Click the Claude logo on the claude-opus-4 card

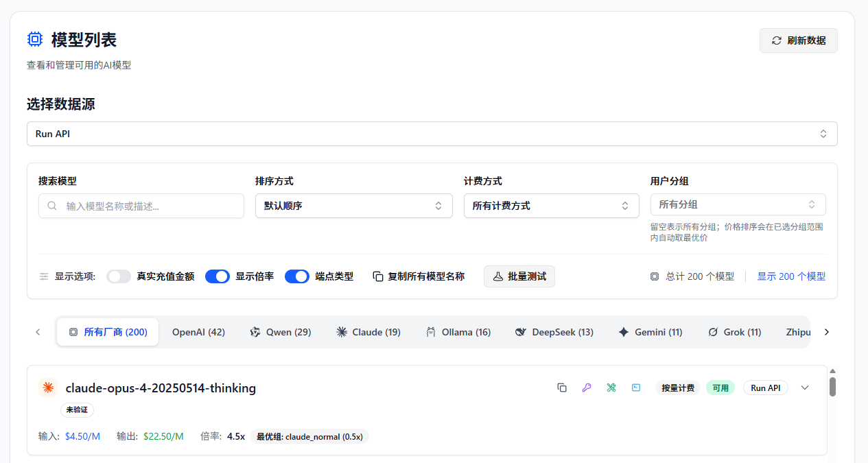pos(48,388)
